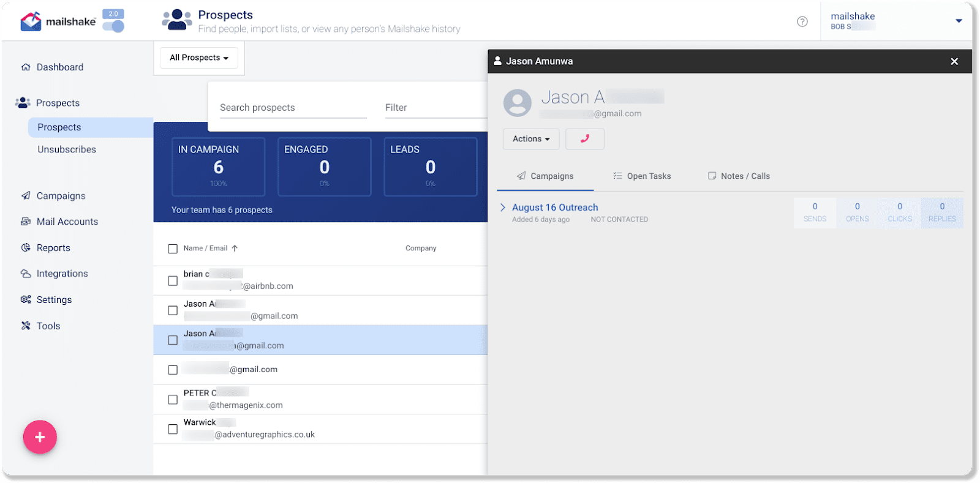Click the pink plus floating button
The image size is (980, 483).
(x=40, y=437)
